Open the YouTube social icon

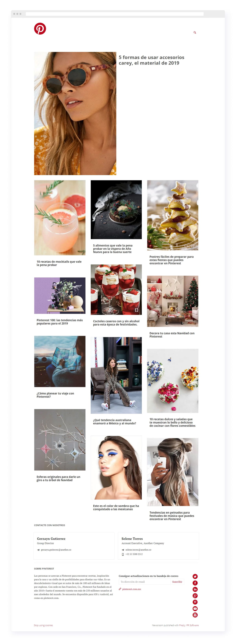pyautogui.click(x=195, y=608)
